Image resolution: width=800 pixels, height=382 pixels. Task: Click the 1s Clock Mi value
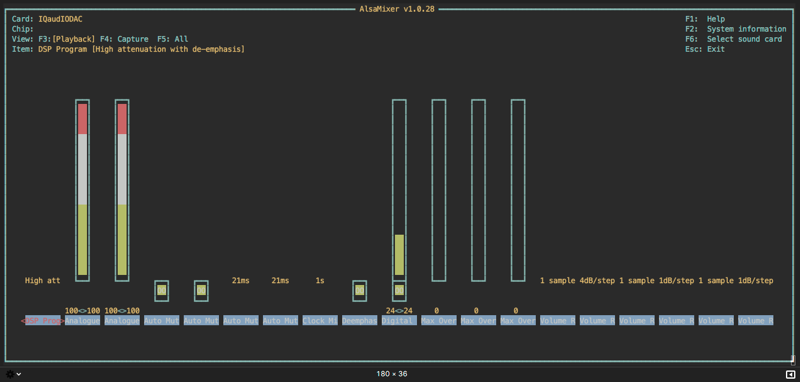[320, 281]
